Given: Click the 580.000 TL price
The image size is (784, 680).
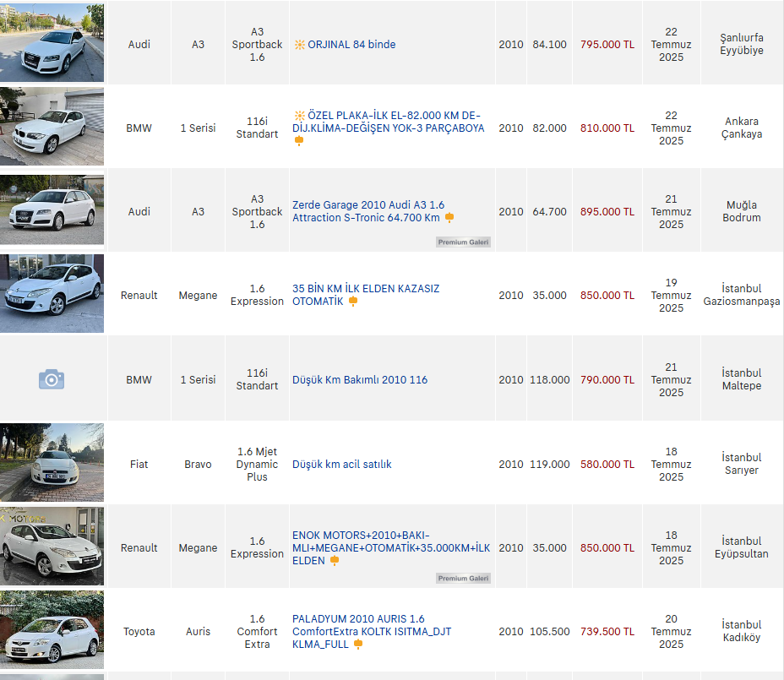Looking at the screenshot, I should point(607,465).
